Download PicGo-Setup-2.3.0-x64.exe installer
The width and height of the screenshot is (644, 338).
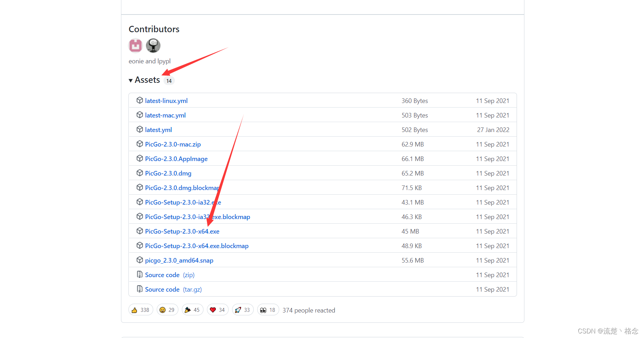point(182,231)
